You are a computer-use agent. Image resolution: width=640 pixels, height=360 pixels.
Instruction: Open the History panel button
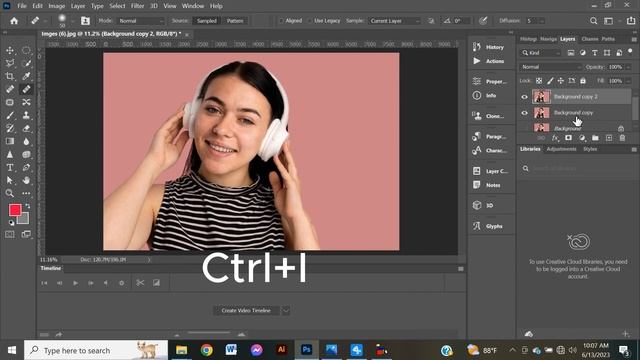tap(489, 47)
